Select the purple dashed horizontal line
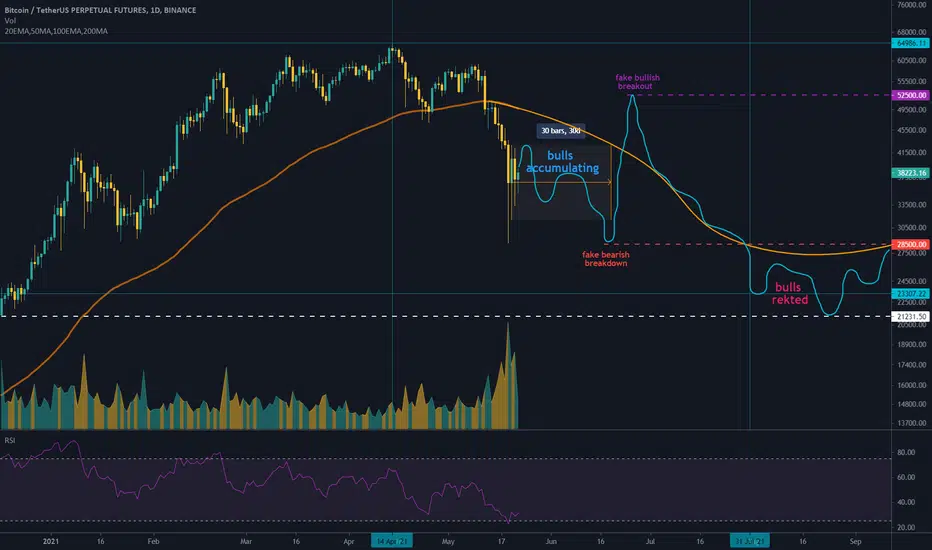The image size is (932, 550). pos(764,95)
